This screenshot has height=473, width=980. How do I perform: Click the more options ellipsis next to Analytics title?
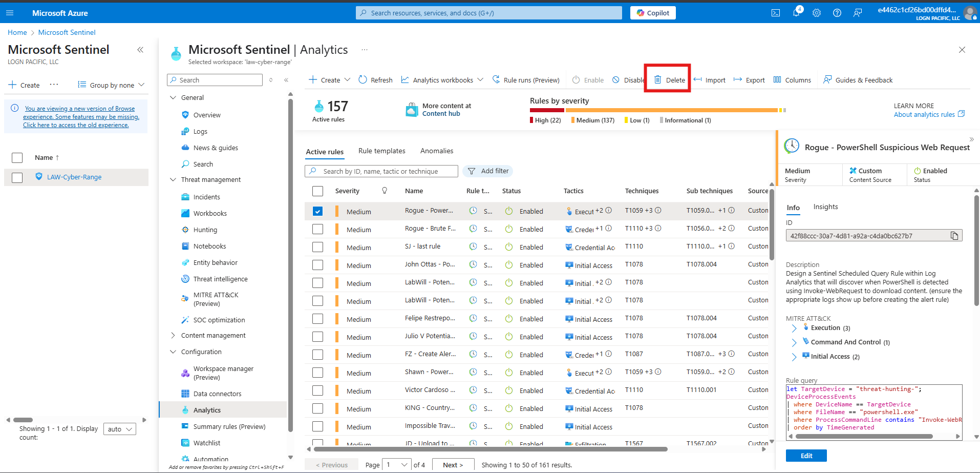coord(365,50)
